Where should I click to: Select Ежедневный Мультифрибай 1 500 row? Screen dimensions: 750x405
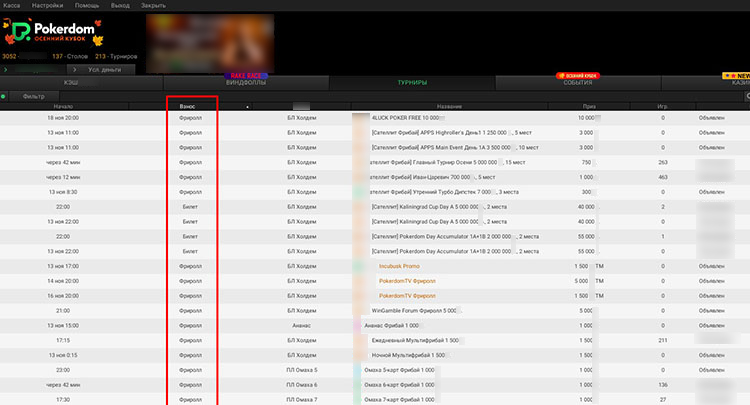[375, 340]
